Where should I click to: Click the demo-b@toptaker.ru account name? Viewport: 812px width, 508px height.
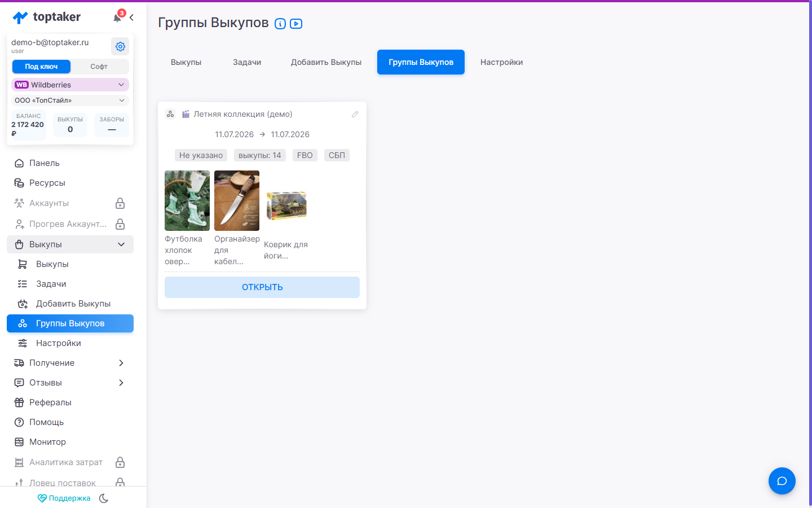50,42
